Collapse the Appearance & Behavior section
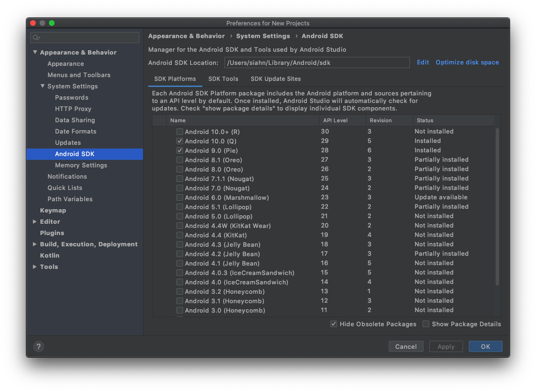The image size is (536, 392). point(35,52)
